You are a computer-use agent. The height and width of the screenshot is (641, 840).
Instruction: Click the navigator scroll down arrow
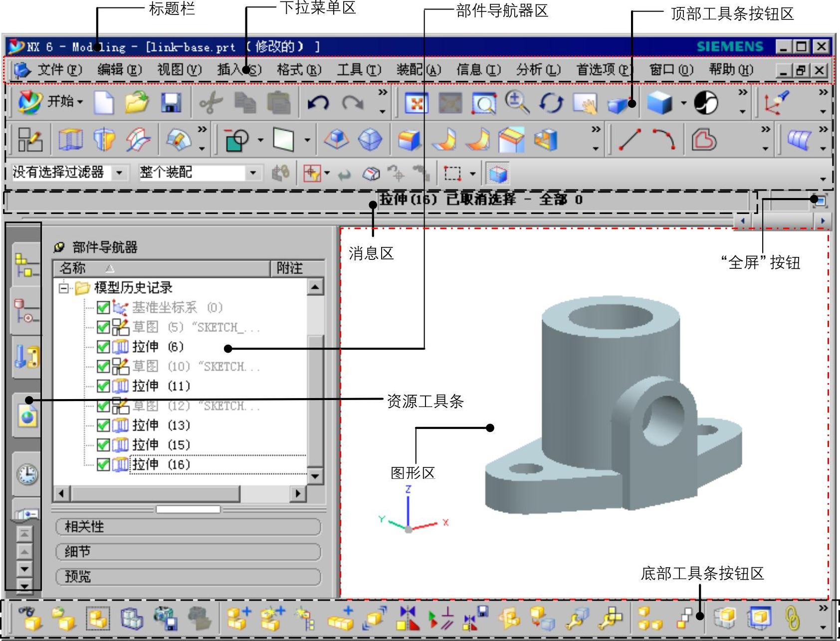315,476
